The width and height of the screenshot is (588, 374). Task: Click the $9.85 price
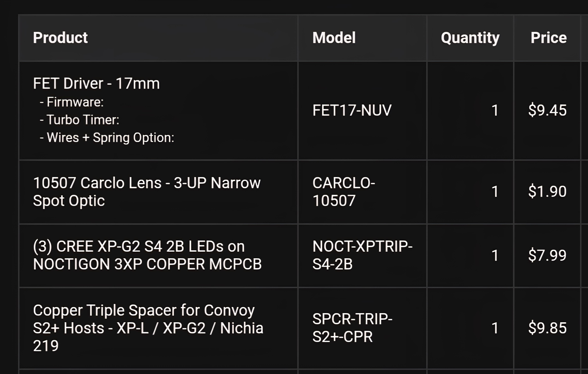547,328
